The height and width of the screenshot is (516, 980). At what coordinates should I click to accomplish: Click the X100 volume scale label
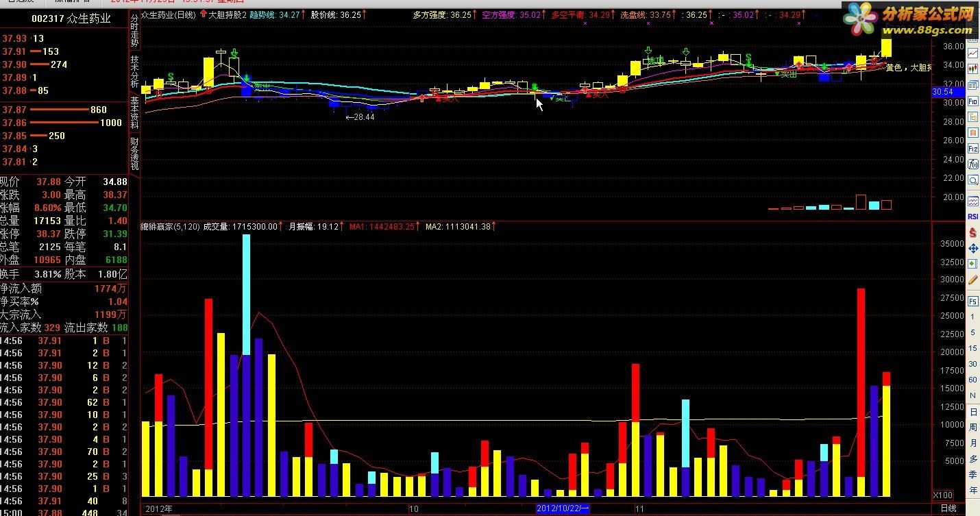click(943, 495)
